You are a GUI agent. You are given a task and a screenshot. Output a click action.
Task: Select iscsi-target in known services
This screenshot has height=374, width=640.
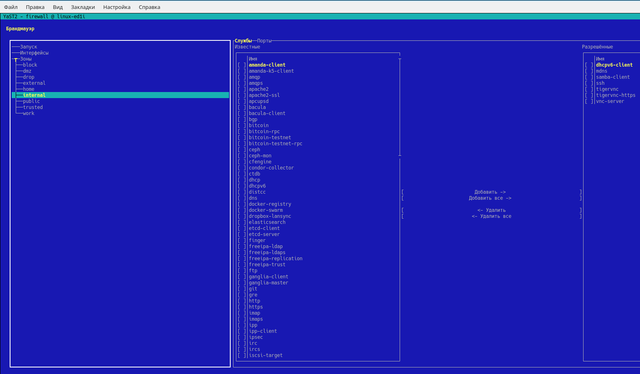coord(266,355)
